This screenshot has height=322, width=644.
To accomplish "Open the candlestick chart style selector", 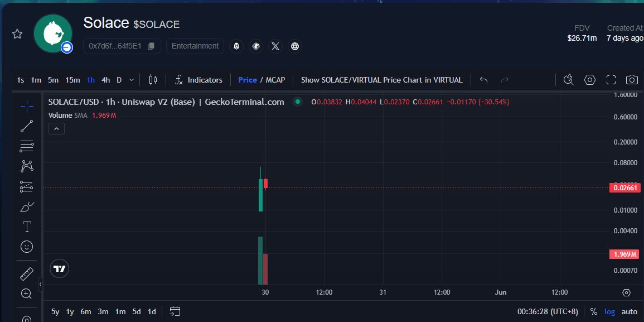I will [153, 80].
